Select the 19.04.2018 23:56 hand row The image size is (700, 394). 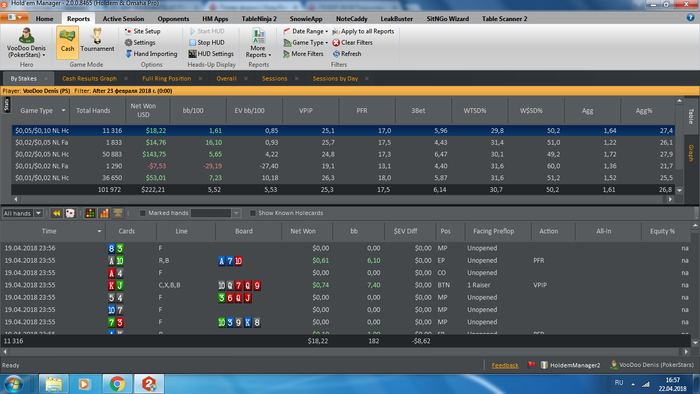point(346,248)
